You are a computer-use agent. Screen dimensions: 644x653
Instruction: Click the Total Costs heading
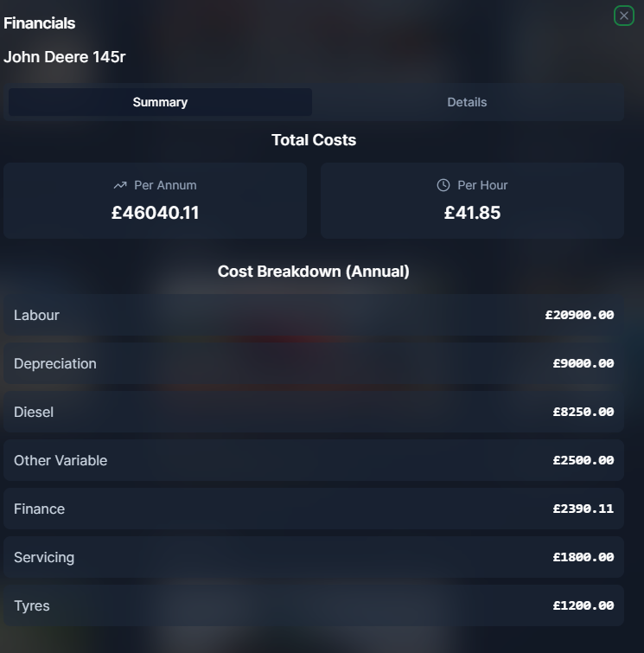point(314,140)
